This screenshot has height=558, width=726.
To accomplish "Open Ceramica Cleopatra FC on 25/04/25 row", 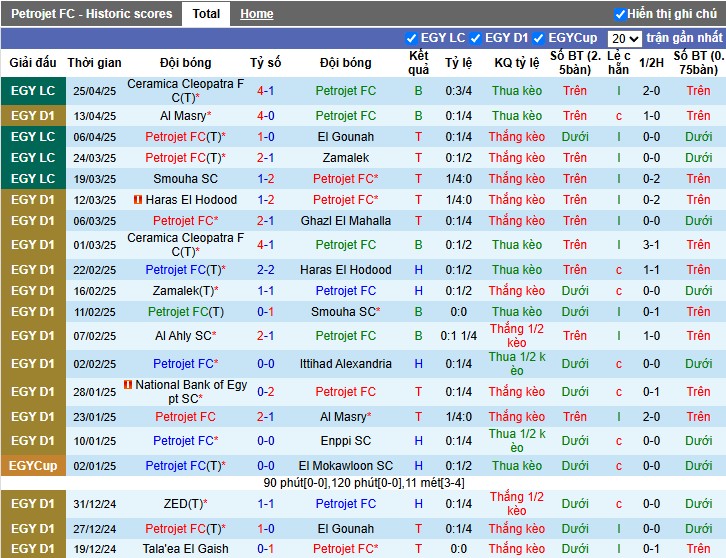I will coord(185,91).
